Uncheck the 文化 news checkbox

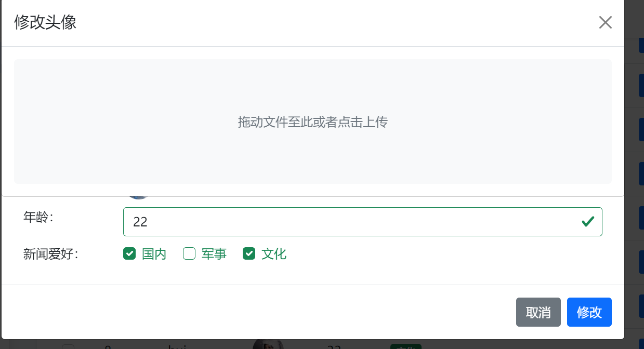[249, 253]
